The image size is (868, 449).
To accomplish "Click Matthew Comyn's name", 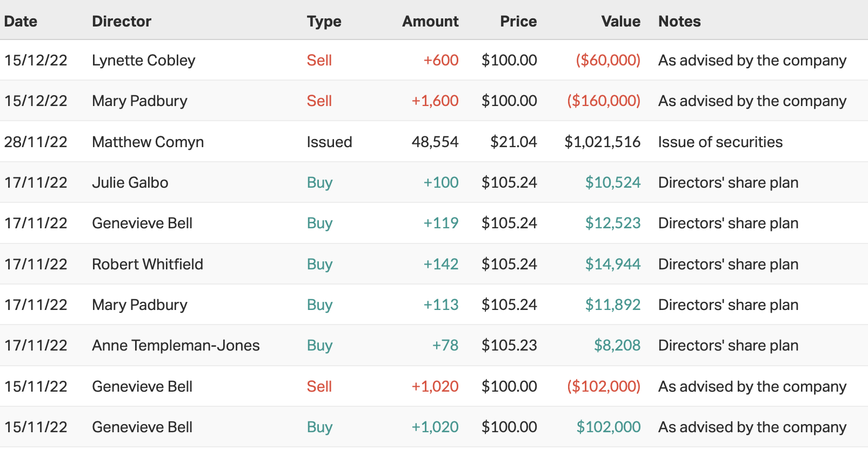I will click(148, 142).
